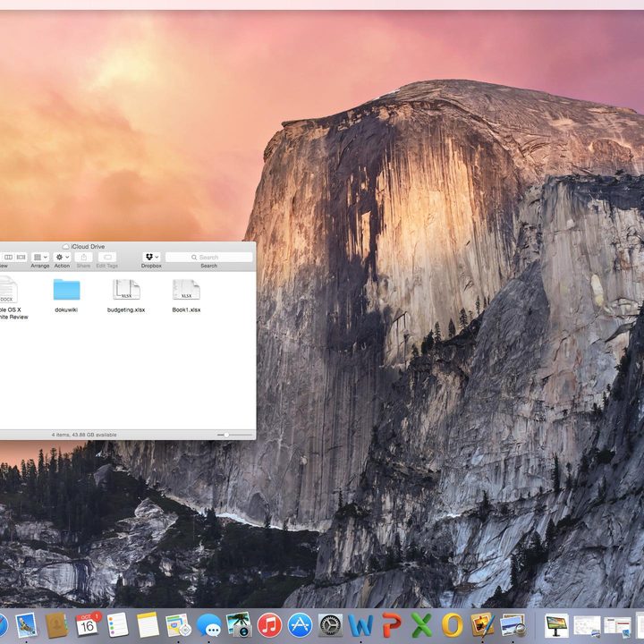Viewport: 644px width, 644px height.
Task: Select the dokuwiki folder
Action: pos(66,296)
